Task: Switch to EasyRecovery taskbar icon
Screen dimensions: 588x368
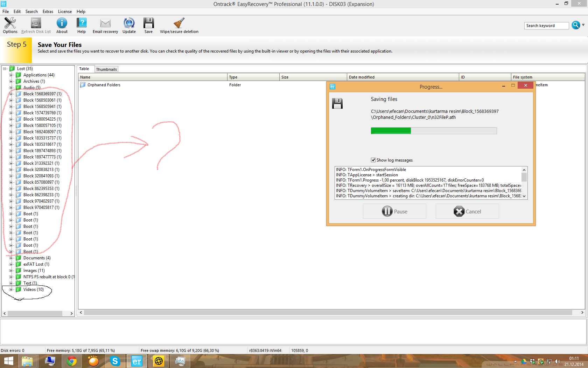Action: coord(137,361)
